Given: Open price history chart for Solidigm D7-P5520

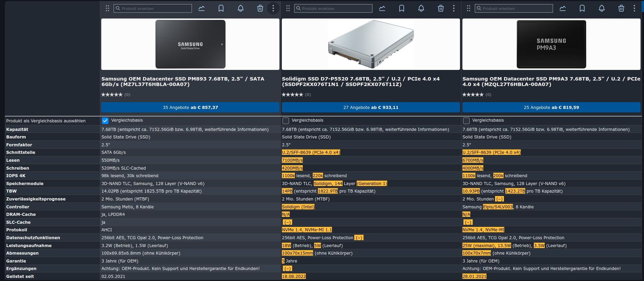Looking at the screenshot, I should (382, 8).
